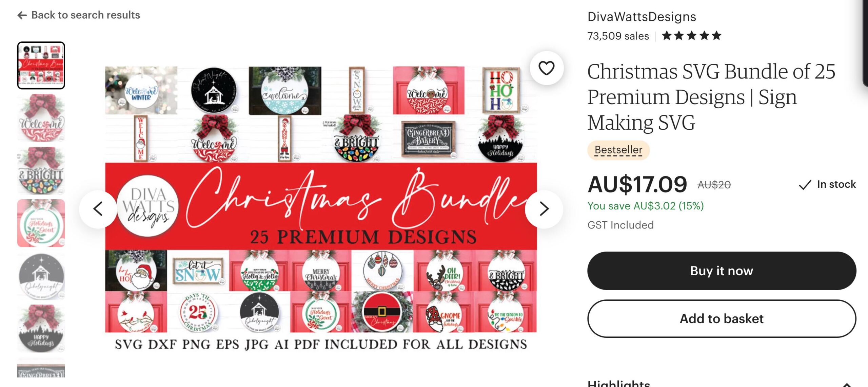Viewport: 868px width, 387px height.
Task: Click the 73,509 sales count
Action: [618, 36]
